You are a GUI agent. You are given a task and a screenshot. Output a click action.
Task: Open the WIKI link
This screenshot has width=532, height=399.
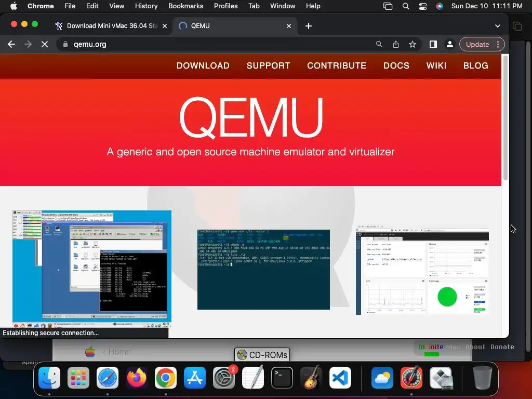tap(436, 65)
